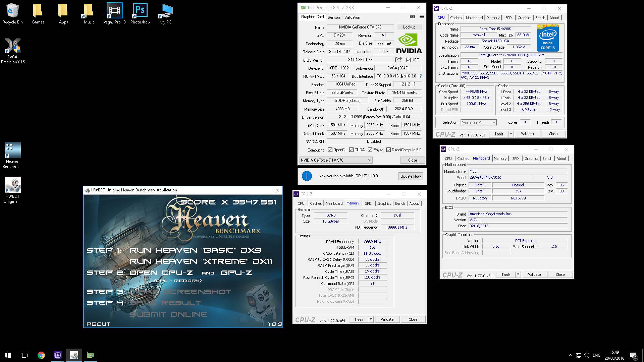Click Update Now for GPU-Z
The height and width of the screenshot is (362, 644).
[x=411, y=176]
